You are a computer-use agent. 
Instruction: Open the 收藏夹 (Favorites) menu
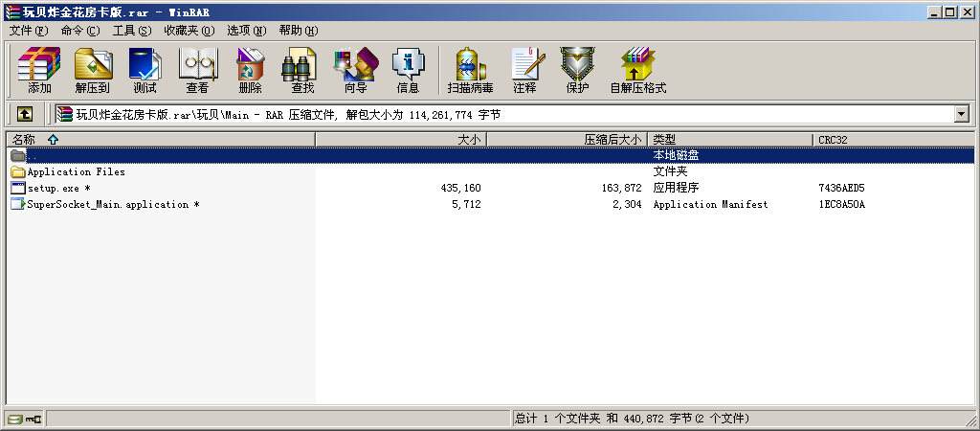click(189, 31)
